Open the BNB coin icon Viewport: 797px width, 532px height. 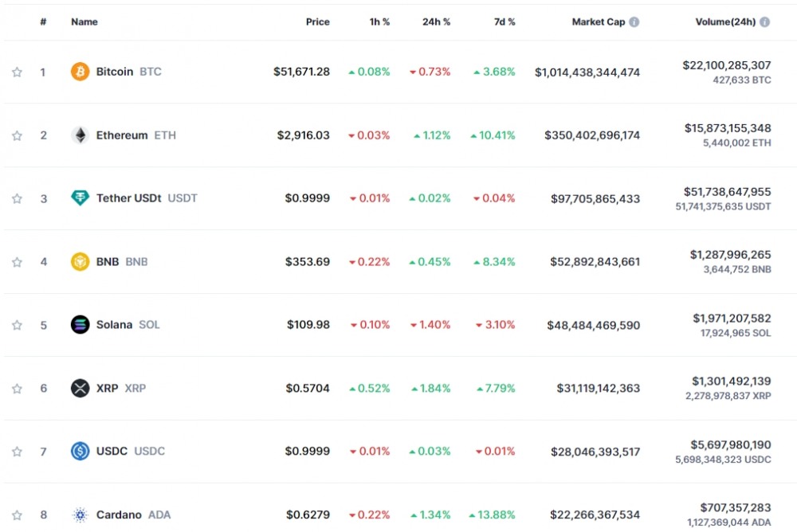pos(80,261)
